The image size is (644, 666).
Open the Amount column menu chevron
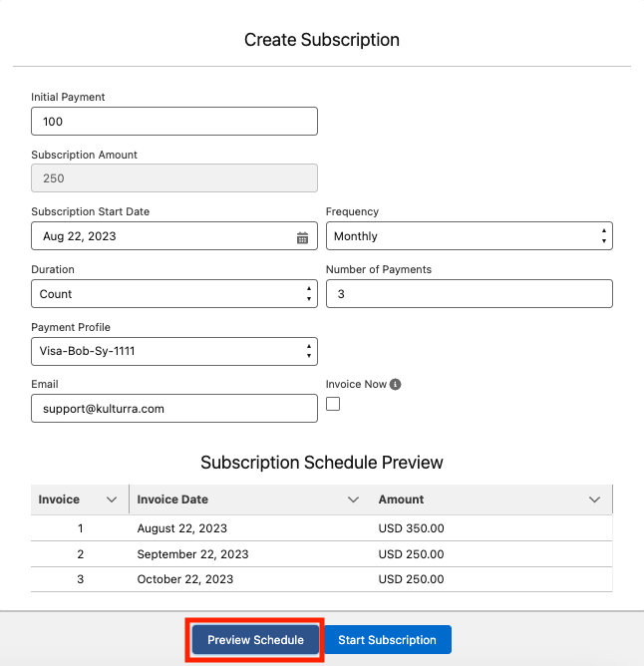tap(595, 499)
